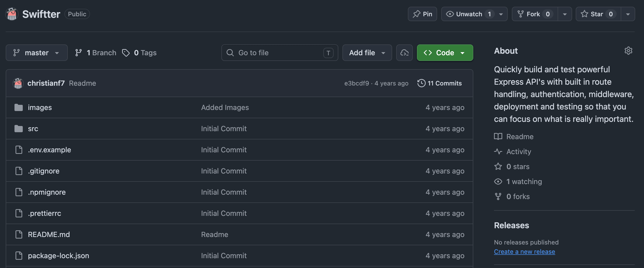
Task: Open the master branch selector
Action: point(37,53)
